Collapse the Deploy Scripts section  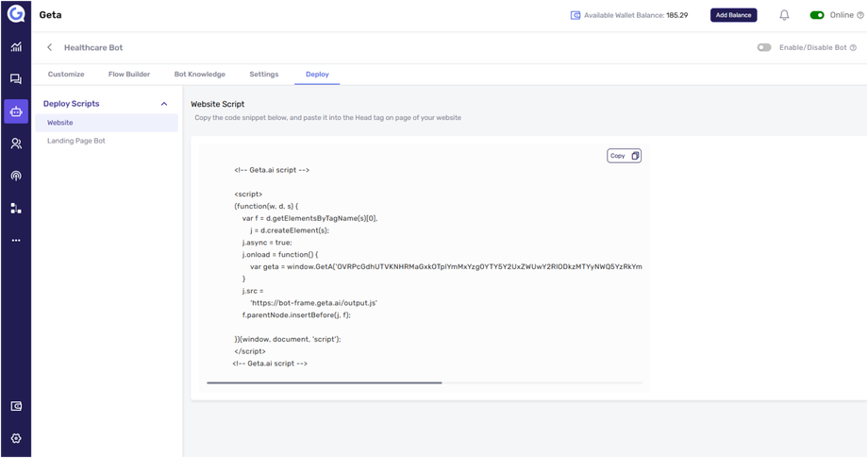164,104
